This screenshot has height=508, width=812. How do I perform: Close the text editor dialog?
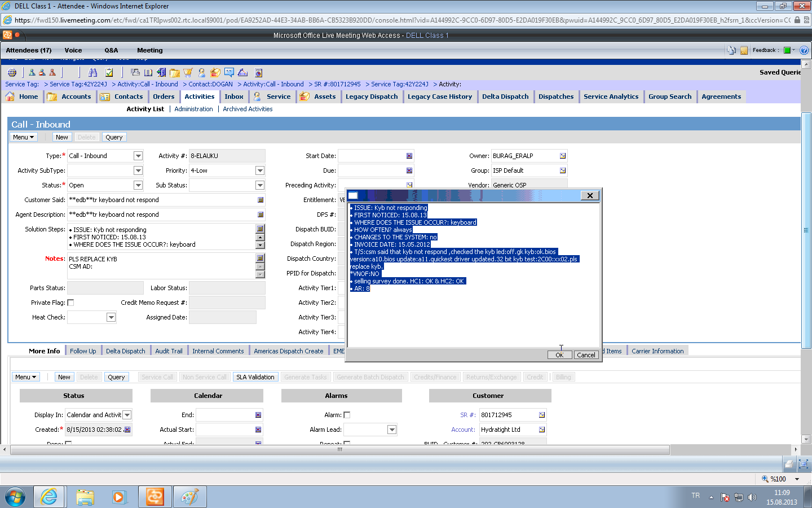coord(589,195)
